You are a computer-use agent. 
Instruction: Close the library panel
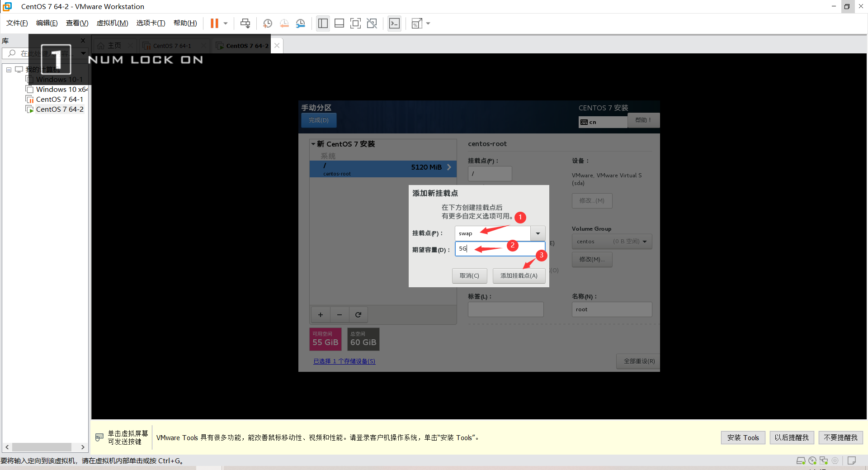(x=83, y=40)
